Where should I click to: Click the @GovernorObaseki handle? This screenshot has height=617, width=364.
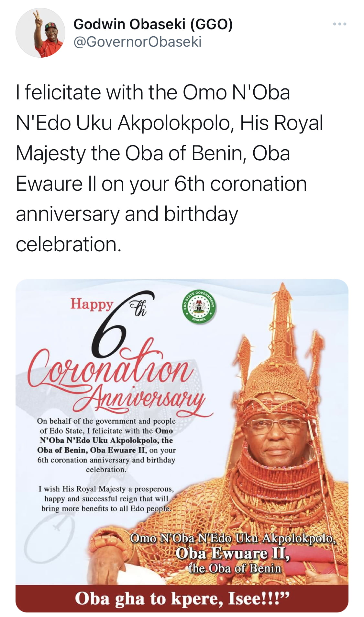(138, 42)
